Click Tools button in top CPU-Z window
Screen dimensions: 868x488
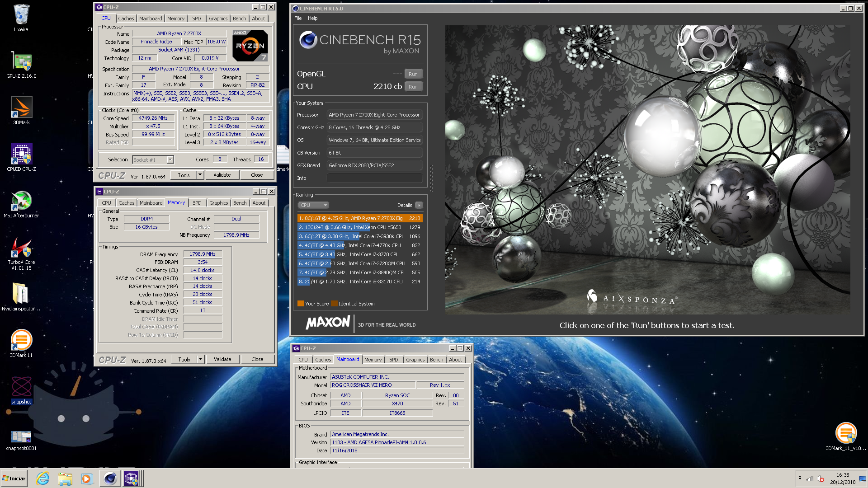[184, 175]
